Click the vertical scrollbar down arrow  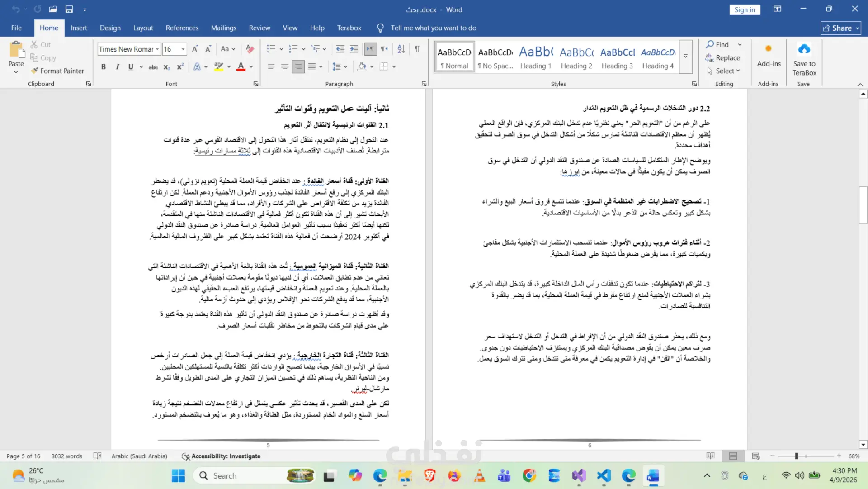[863, 445]
